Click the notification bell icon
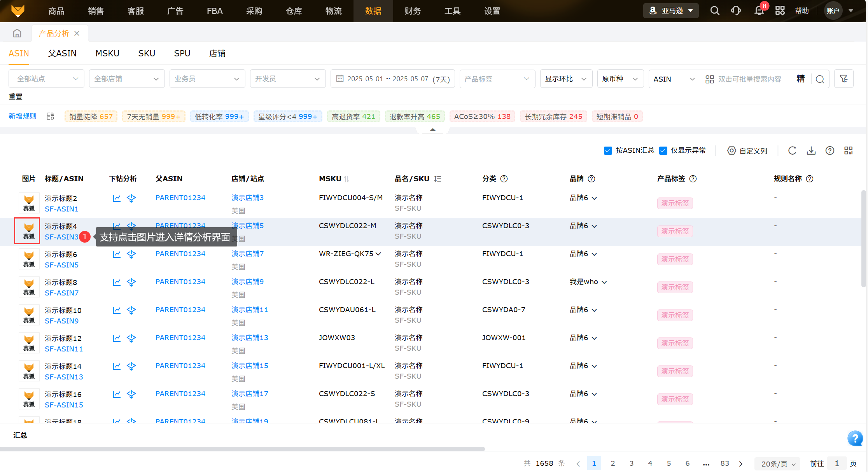This screenshot has height=472, width=868. coord(759,10)
